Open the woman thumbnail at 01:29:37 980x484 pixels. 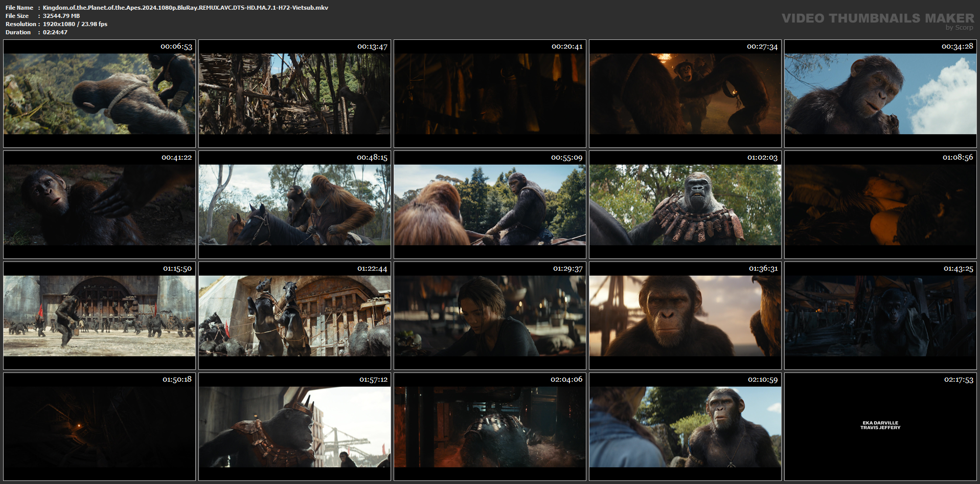(490, 316)
